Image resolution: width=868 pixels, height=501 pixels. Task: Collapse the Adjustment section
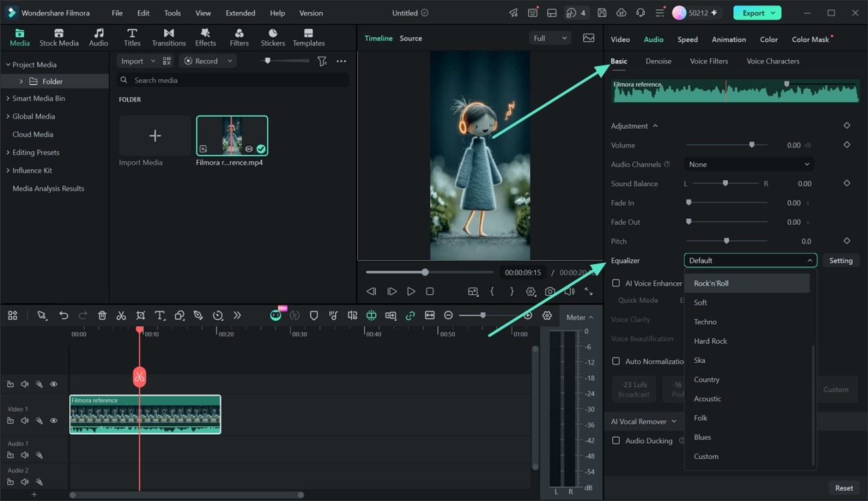tap(655, 125)
